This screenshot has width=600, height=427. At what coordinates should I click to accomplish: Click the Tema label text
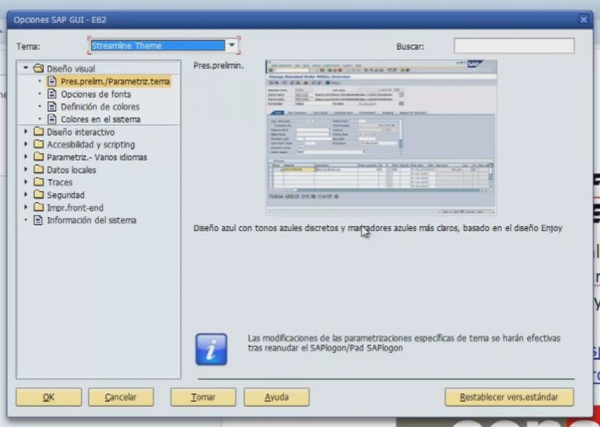28,47
